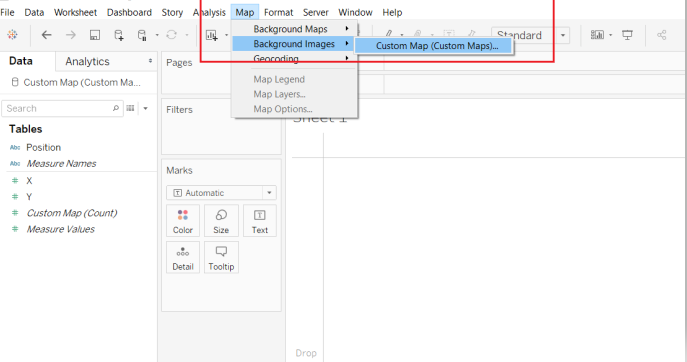Open the Dashboard menu
Screen dimensions: 687x362
click(x=129, y=12)
